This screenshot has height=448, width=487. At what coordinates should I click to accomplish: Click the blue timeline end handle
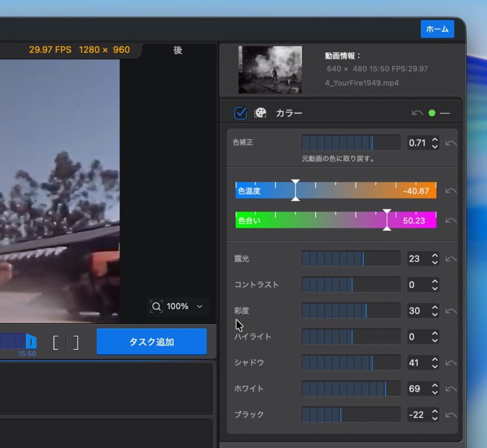(31, 342)
